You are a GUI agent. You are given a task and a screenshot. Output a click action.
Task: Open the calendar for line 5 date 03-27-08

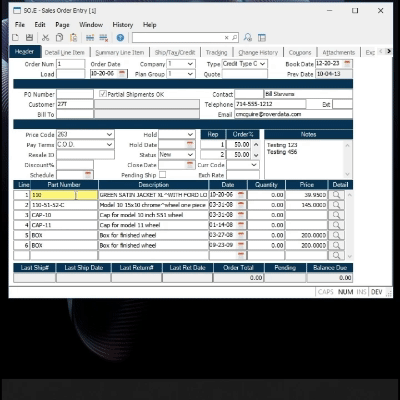click(x=241, y=235)
